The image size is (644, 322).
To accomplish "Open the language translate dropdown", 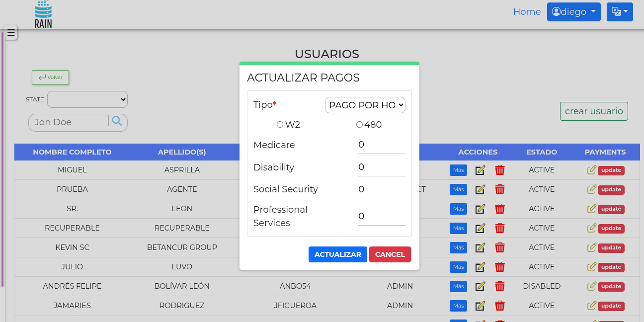I will point(619,12).
